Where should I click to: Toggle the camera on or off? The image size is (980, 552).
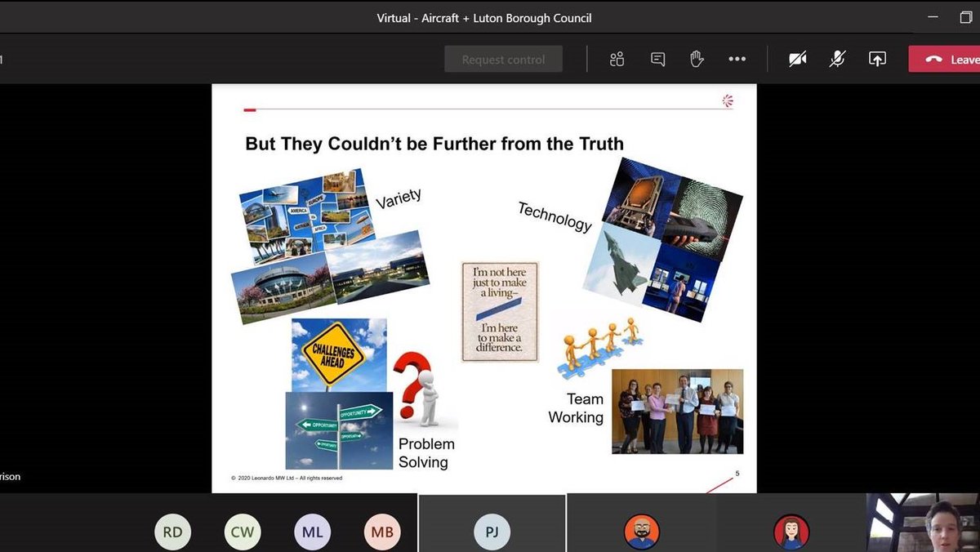(x=798, y=59)
